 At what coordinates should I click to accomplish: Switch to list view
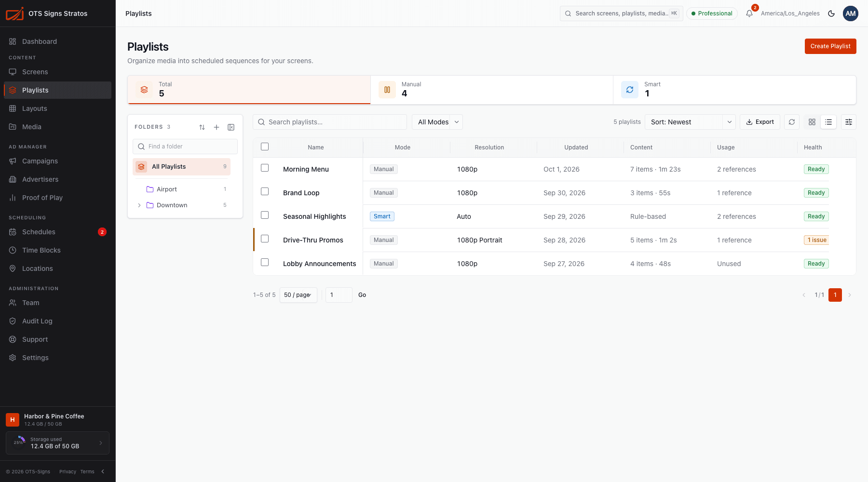coord(828,122)
